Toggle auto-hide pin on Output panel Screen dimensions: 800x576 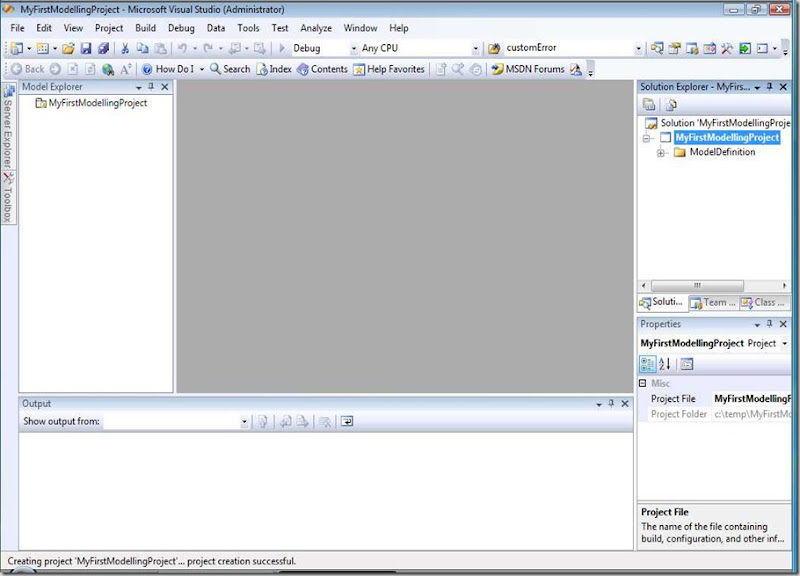click(x=611, y=404)
